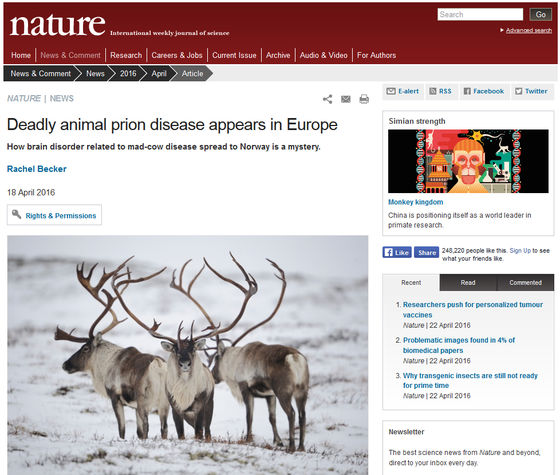Click the Go search button
Screen dimensions: 560x475
(540, 14)
